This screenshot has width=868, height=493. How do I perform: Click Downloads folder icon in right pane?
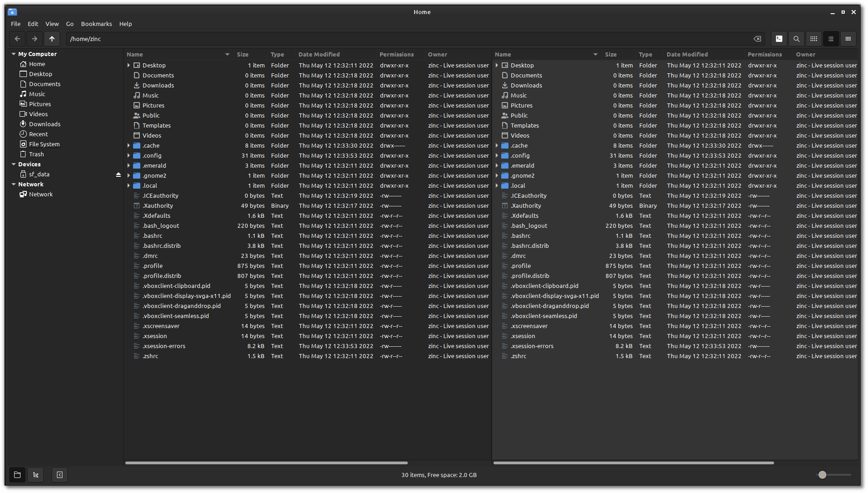pos(505,86)
